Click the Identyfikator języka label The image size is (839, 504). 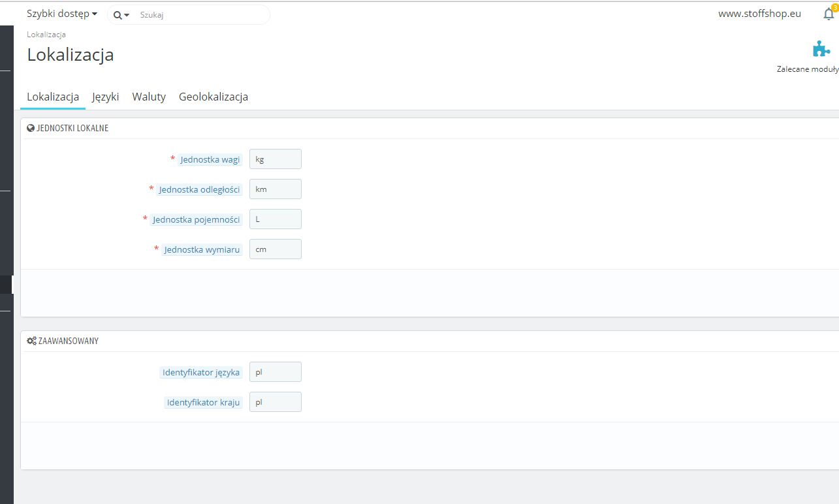pyautogui.click(x=201, y=372)
